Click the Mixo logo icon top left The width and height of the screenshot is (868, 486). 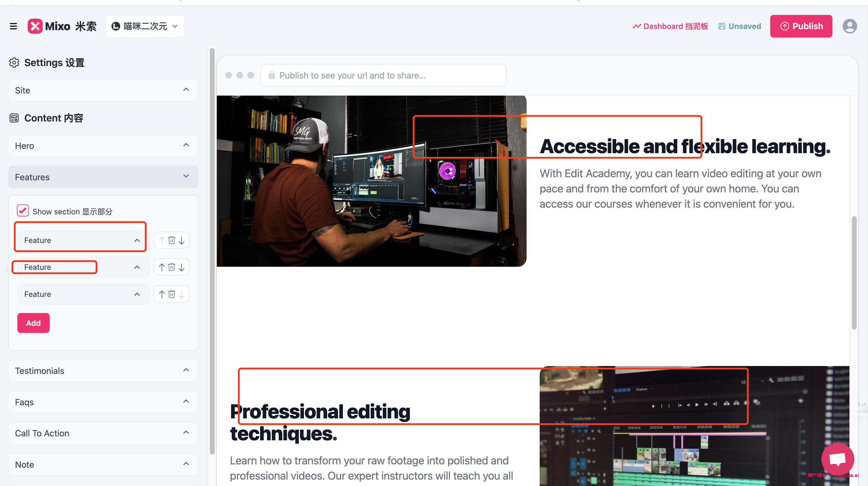36,26
